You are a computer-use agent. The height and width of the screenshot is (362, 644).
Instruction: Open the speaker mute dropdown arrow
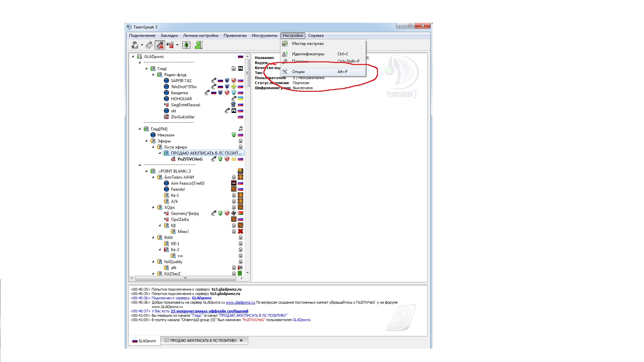tap(177, 45)
